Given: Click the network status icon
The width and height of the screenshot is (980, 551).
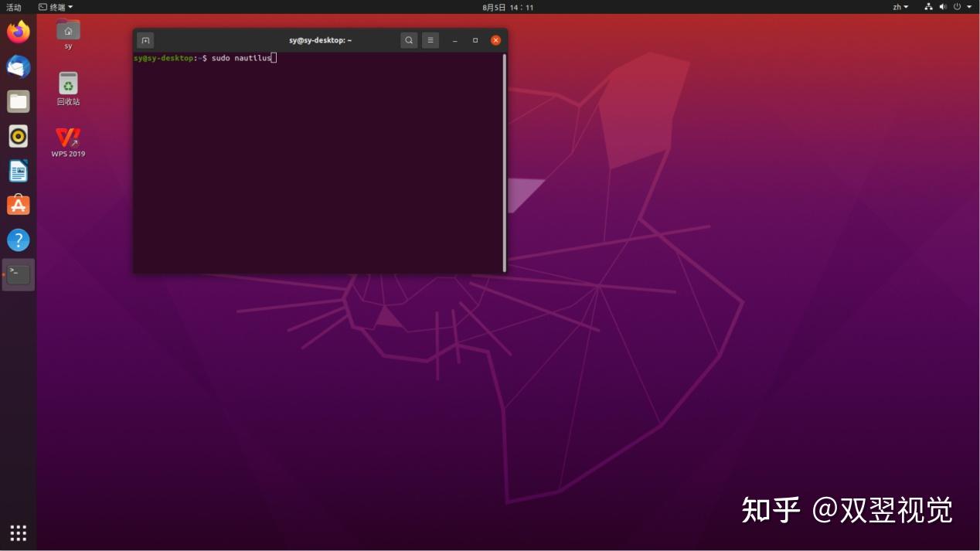Looking at the screenshot, I should 928,7.
